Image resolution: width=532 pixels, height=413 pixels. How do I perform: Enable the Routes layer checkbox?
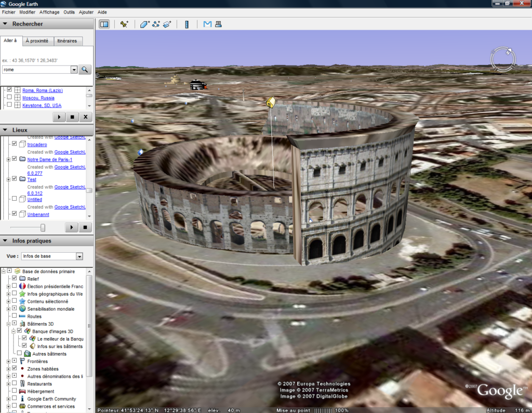(14, 316)
